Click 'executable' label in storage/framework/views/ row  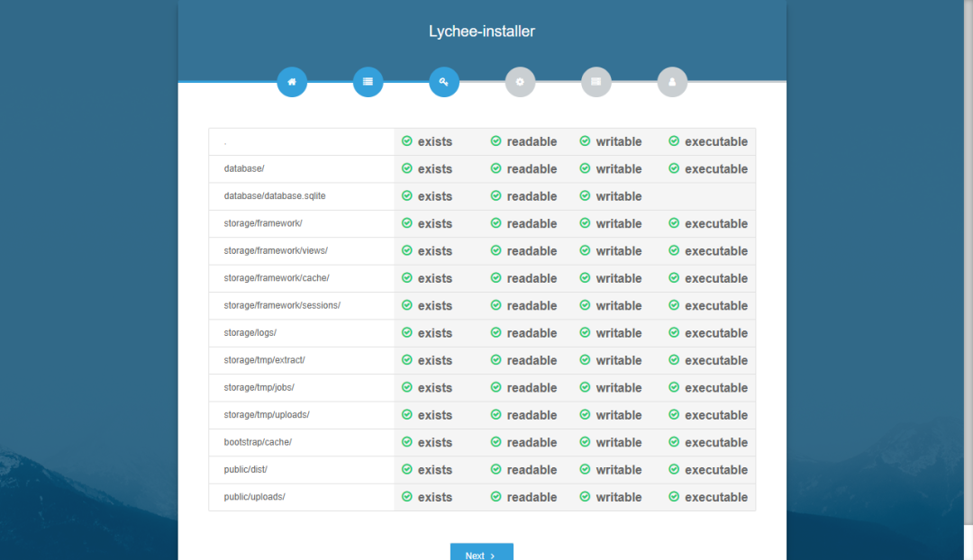pyautogui.click(x=716, y=251)
